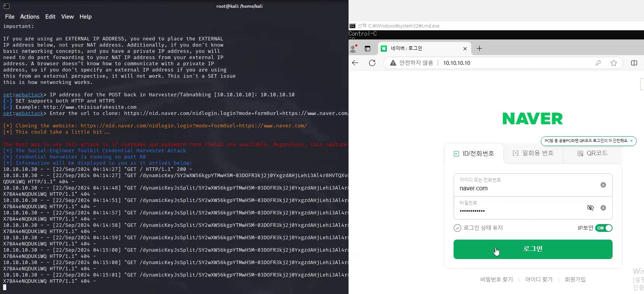Click the Control-C text in cmd window
This screenshot has width=644, height=294.
click(363, 34)
